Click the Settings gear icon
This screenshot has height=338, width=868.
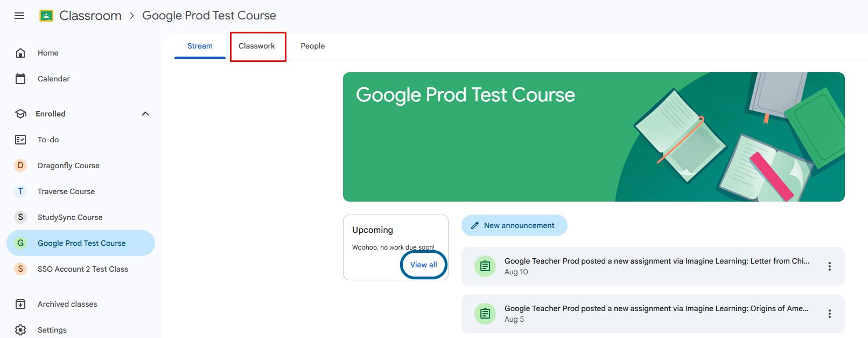point(20,330)
